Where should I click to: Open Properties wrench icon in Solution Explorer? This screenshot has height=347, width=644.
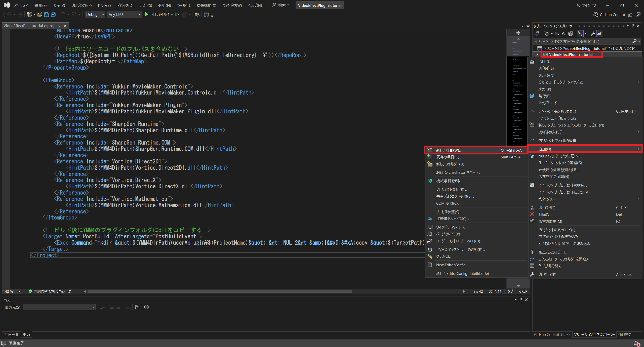[x=593, y=34]
